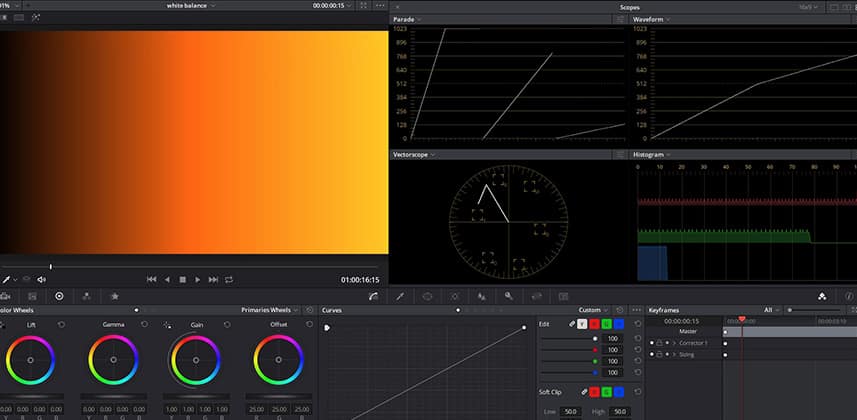Open the Color Match palette icon
Image resolution: width=857 pixels, height=420 pixels.
coord(32,296)
